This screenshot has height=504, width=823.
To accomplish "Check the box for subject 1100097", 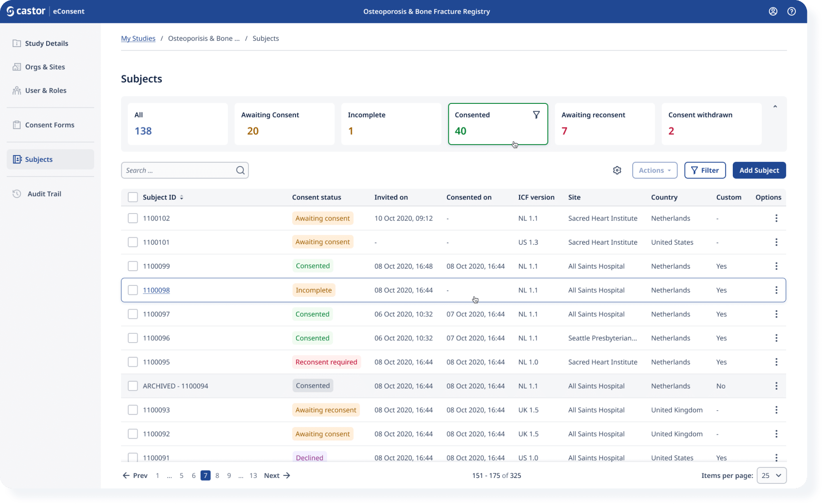I will (x=133, y=314).
